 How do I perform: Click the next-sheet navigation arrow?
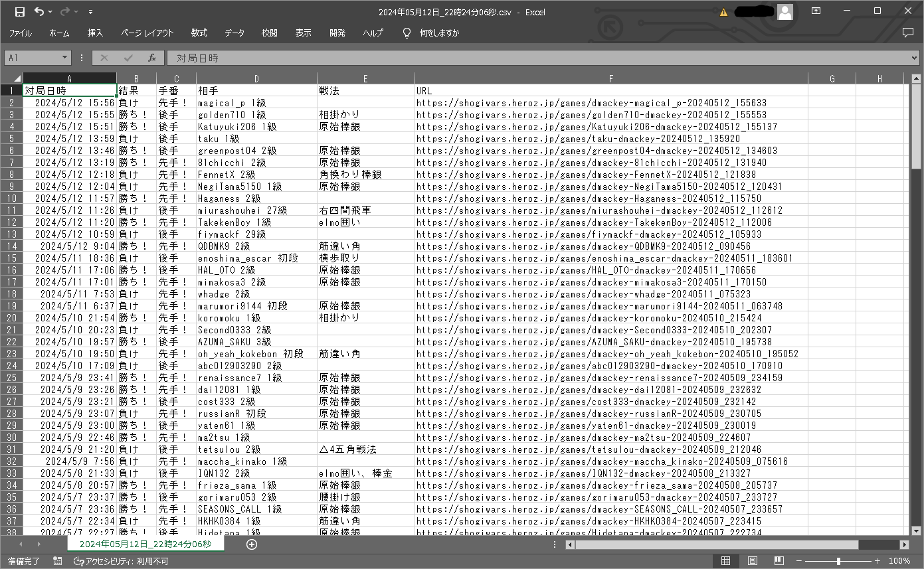click(x=39, y=544)
